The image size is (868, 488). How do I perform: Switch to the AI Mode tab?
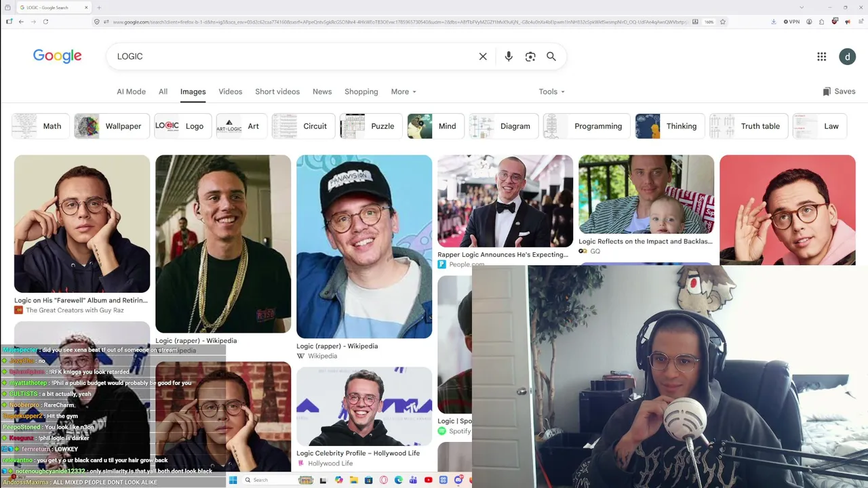pos(131,91)
